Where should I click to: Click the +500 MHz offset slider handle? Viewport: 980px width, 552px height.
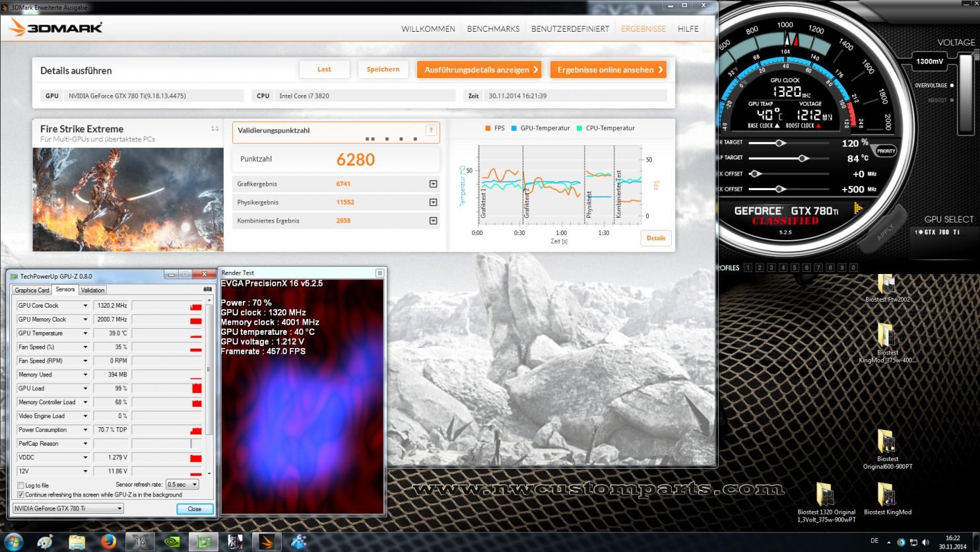tap(780, 189)
